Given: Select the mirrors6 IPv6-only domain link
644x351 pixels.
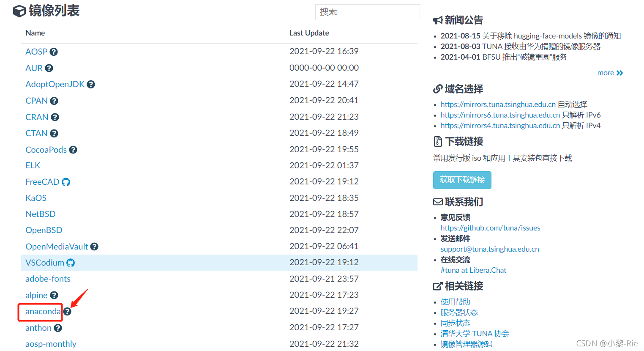Looking at the screenshot, I should click(500, 115).
